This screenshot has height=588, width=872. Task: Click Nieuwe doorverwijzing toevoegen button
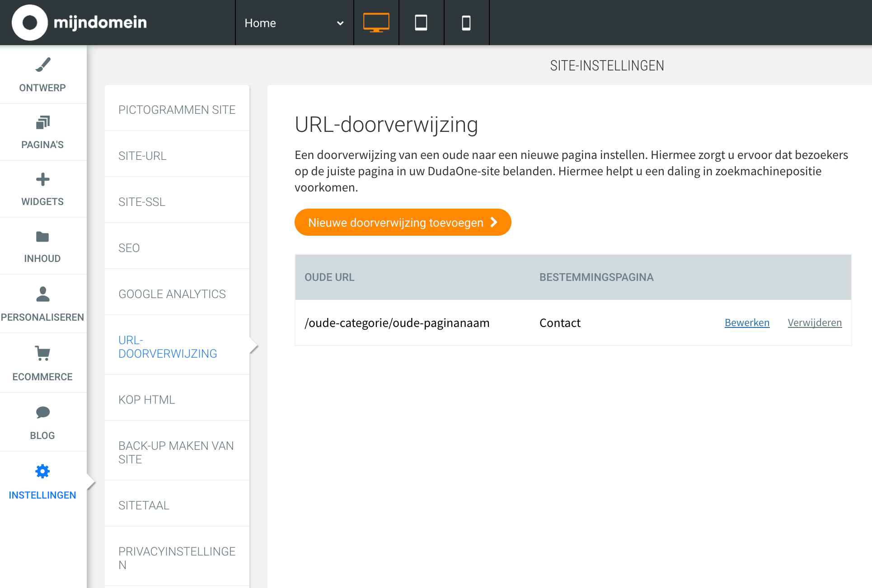click(x=403, y=222)
